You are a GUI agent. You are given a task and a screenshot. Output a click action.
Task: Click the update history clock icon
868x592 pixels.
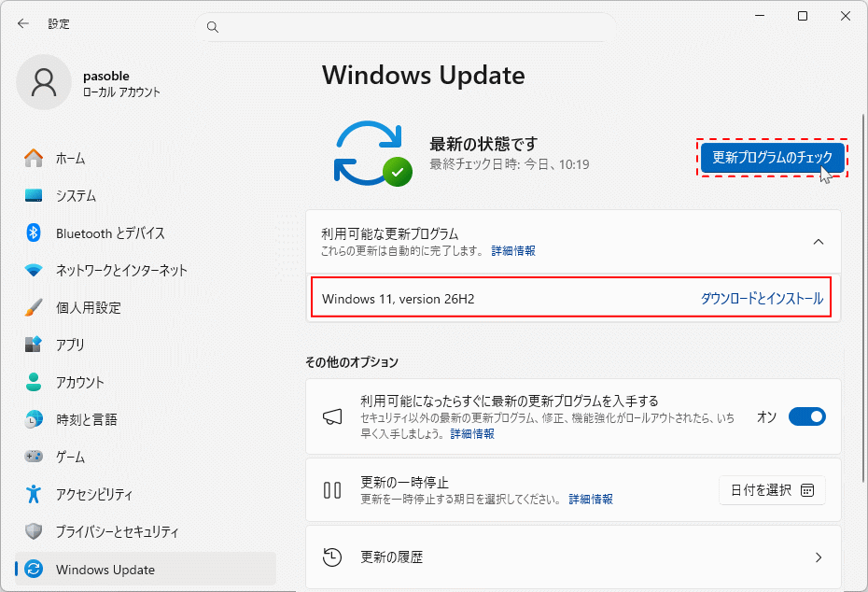332,557
